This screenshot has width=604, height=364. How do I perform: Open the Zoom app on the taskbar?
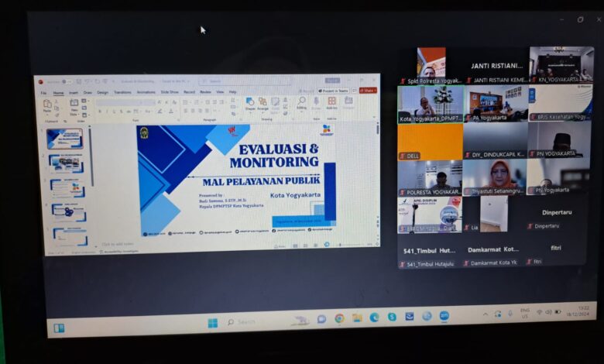[x=444, y=316]
